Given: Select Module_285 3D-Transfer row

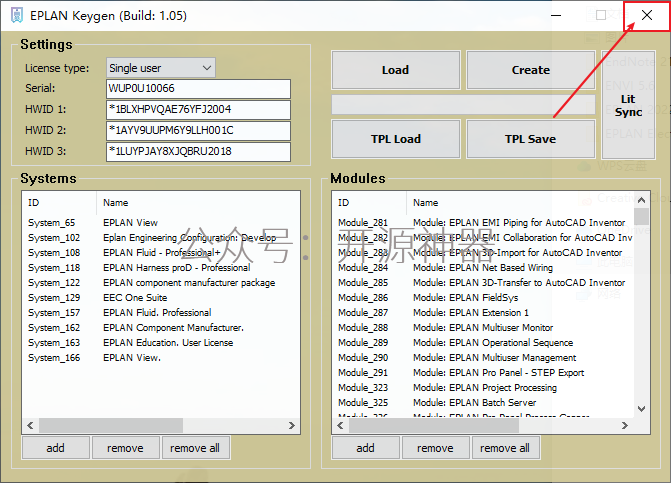Looking at the screenshot, I should tap(483, 282).
